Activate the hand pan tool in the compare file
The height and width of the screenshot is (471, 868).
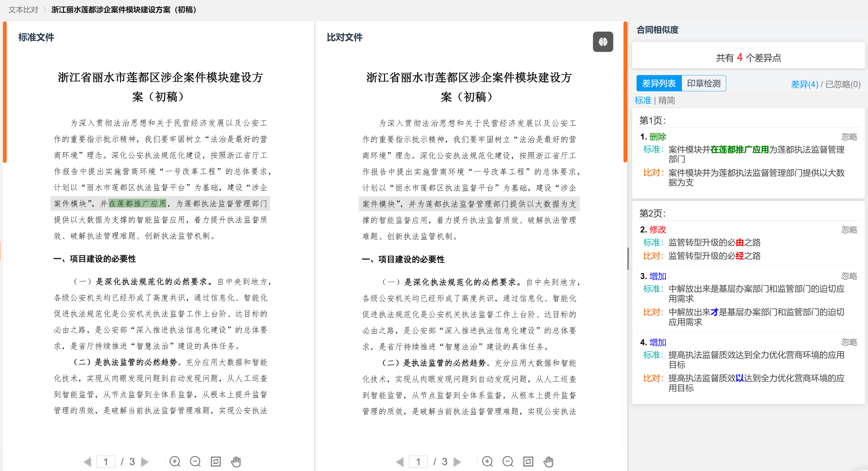click(548, 461)
